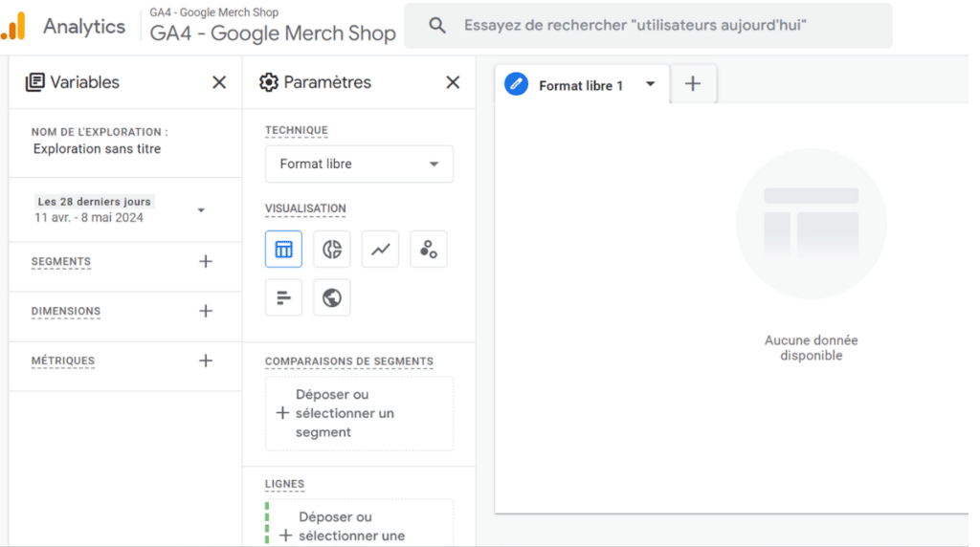Viewport: 980px width, 547px height.
Task: Add a new dimension with the plus
Action: point(206,311)
